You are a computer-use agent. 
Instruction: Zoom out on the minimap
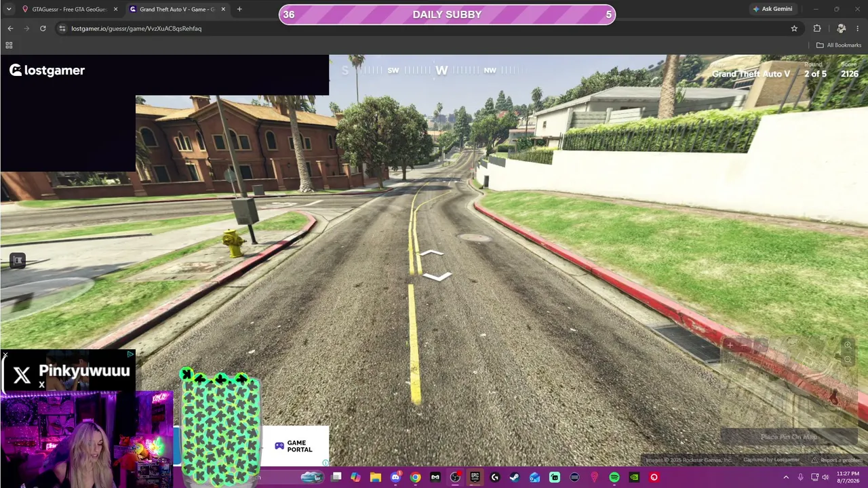coord(848,359)
